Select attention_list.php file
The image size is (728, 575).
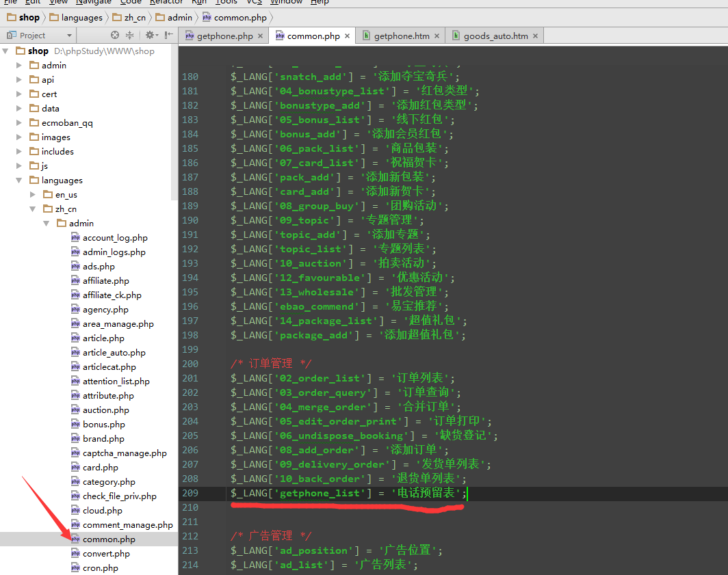tap(116, 382)
